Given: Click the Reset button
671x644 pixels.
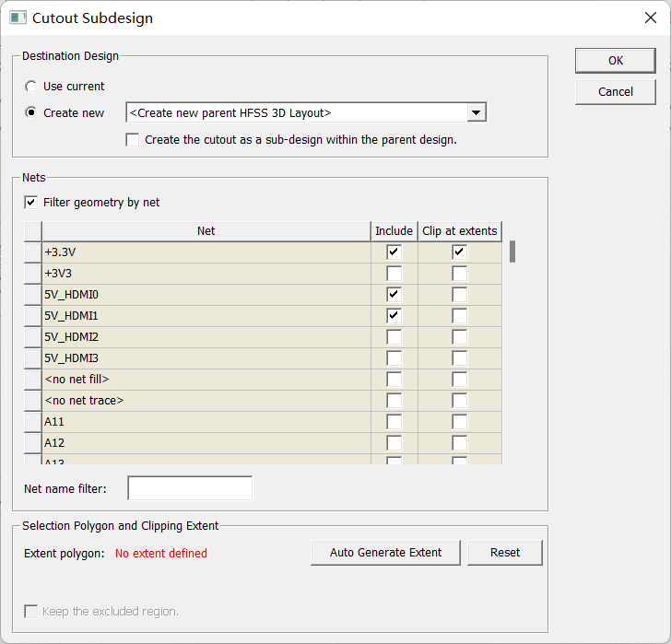Looking at the screenshot, I should 505,553.
